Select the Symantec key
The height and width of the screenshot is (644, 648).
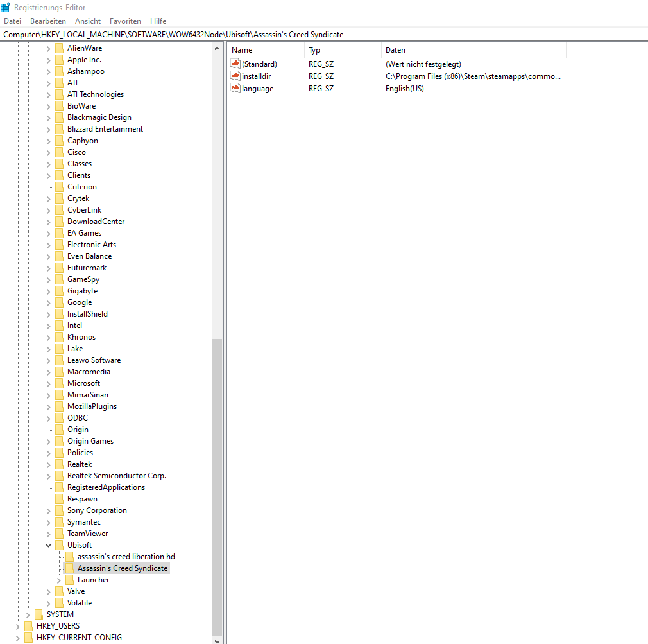pos(84,522)
